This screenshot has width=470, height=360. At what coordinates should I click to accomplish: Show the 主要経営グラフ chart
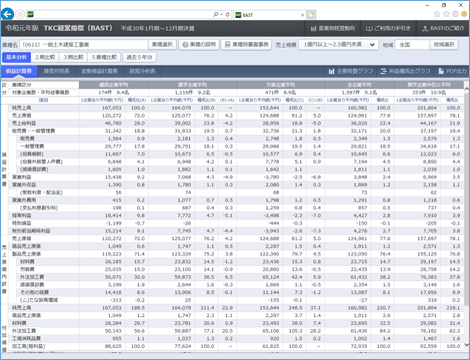click(x=351, y=71)
